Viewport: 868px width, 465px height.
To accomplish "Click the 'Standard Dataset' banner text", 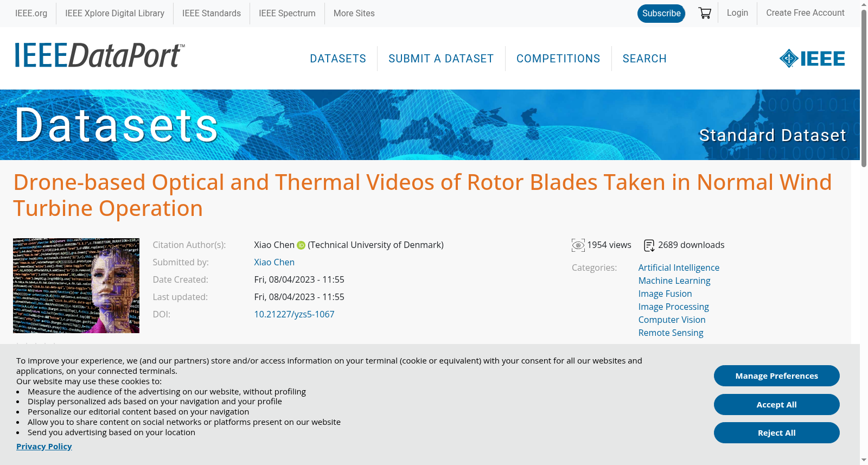I will [773, 135].
